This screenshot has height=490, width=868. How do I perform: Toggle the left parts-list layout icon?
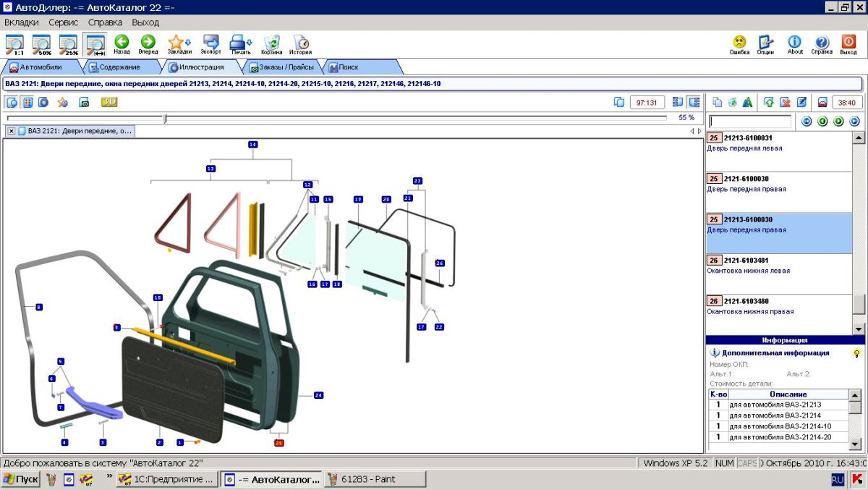click(x=678, y=102)
